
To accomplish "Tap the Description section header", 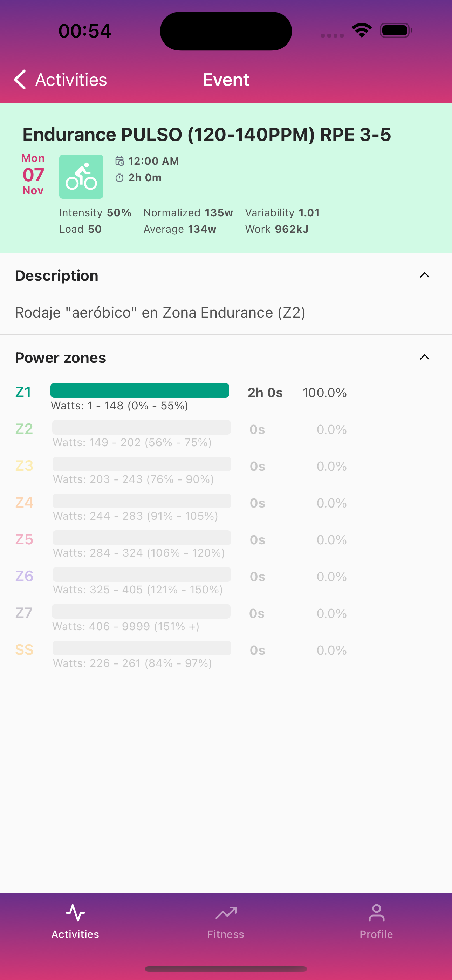I will 57,275.
